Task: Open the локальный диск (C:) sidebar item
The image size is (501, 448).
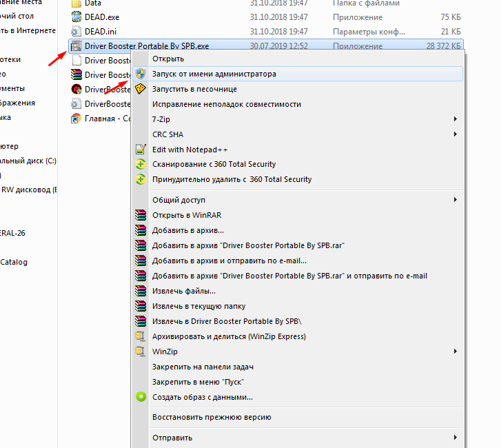Action: [28, 161]
